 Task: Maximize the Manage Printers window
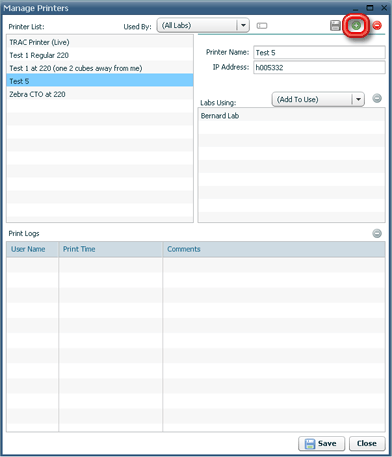click(370, 8)
